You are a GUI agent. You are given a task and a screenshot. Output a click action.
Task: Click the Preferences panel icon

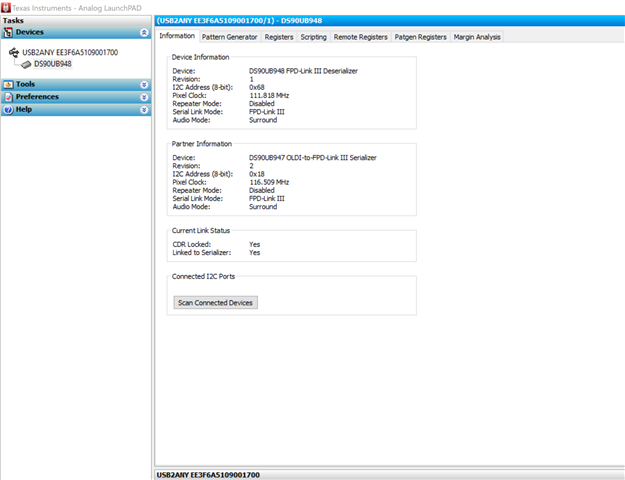tap(8, 97)
